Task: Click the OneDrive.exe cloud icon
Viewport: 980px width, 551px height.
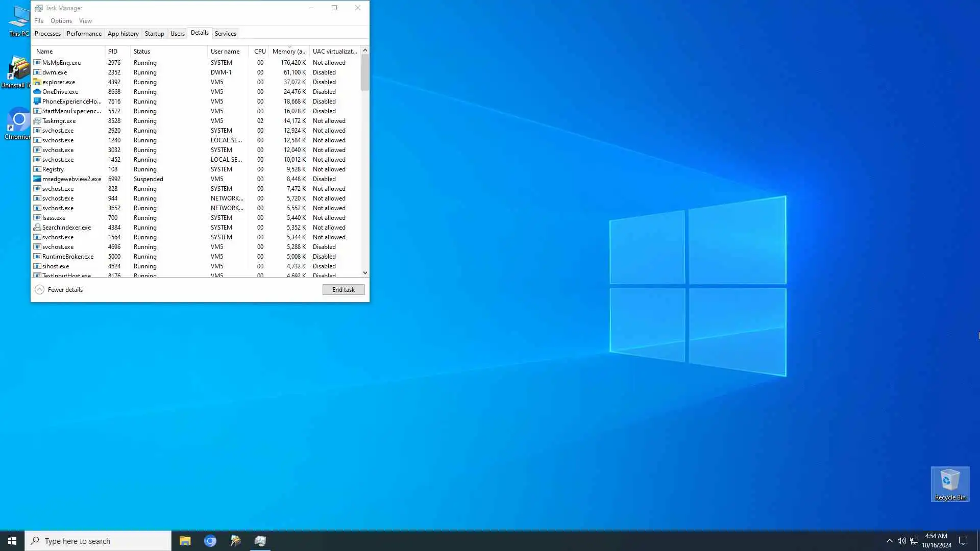Action: tap(37, 92)
